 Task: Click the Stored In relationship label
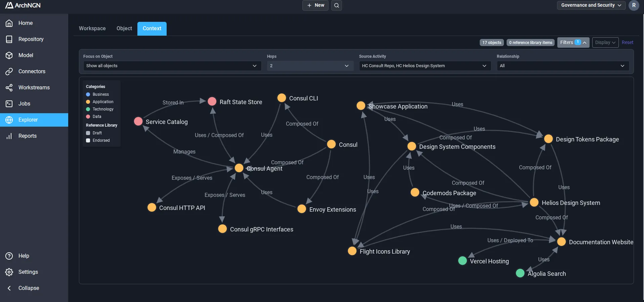pyautogui.click(x=173, y=103)
